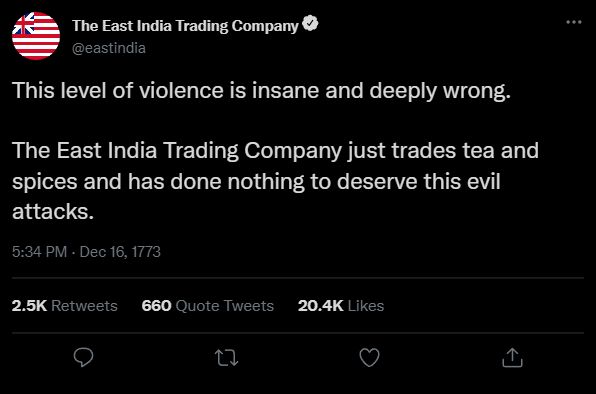View the Likes list label

coord(366,305)
